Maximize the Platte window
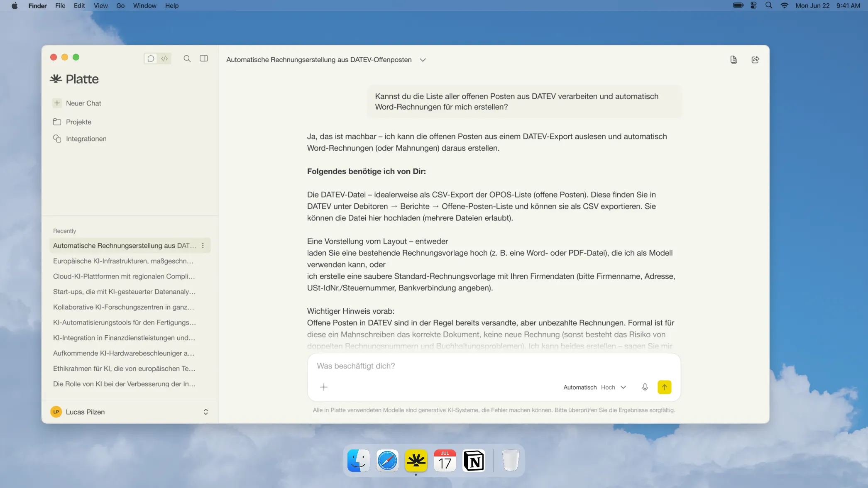 pyautogui.click(x=76, y=57)
